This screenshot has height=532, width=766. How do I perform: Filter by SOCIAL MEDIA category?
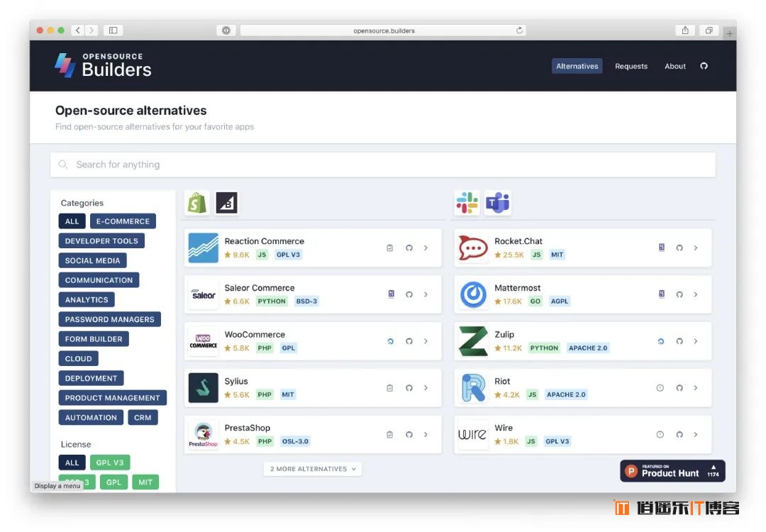click(x=92, y=260)
